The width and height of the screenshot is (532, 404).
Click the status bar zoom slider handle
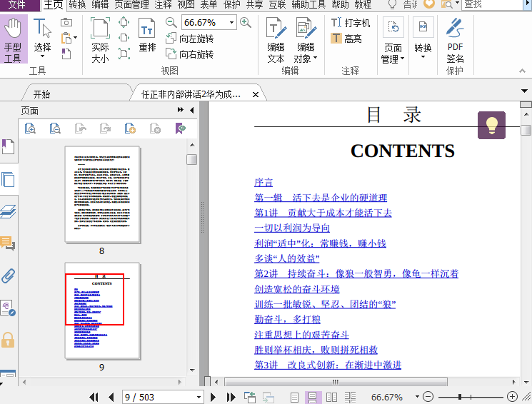coord(460,397)
